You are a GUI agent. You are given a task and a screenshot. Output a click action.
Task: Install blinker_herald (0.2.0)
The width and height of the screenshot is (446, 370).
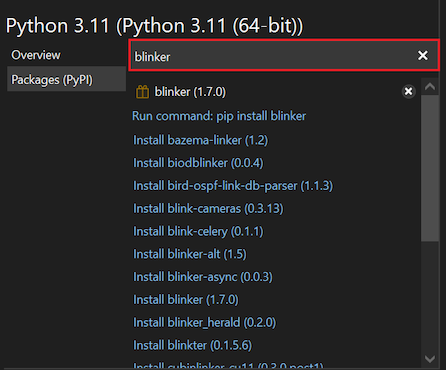coord(204,322)
